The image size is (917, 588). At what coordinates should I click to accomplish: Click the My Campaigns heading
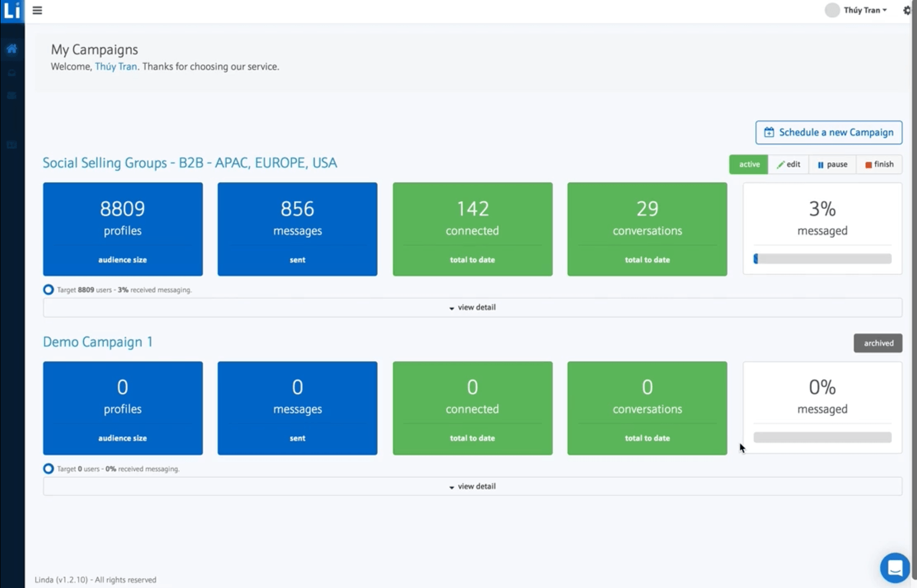[95, 50]
